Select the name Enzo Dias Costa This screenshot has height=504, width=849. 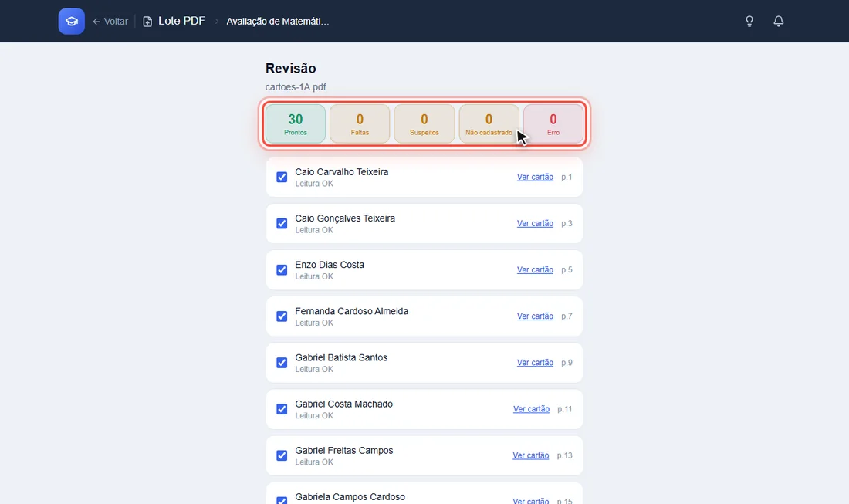(330, 265)
